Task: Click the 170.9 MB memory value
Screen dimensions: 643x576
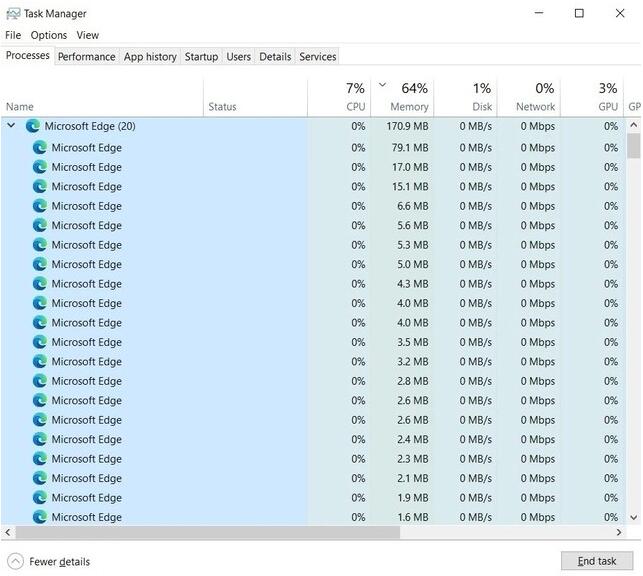Action: (x=407, y=126)
